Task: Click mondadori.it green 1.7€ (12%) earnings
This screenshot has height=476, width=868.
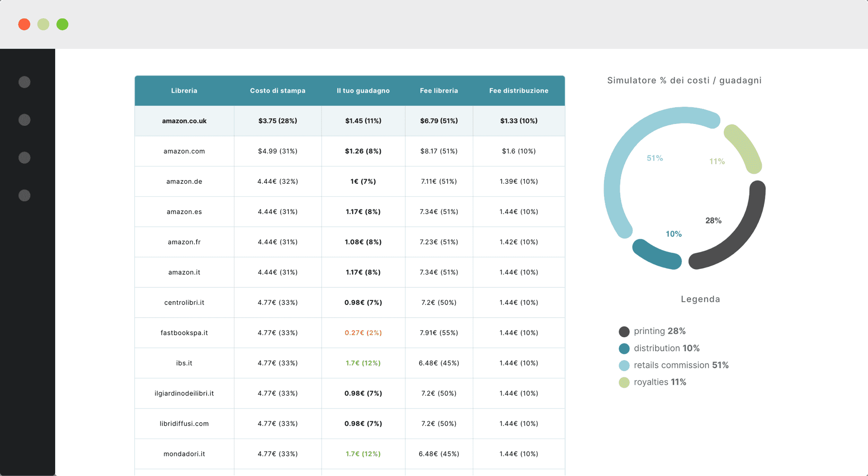Action: click(363, 454)
